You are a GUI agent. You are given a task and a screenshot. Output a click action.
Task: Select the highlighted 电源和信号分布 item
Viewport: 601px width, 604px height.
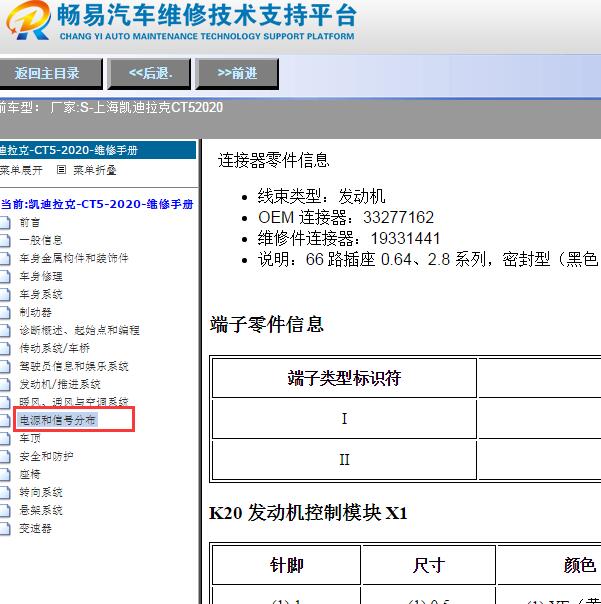pos(57,420)
